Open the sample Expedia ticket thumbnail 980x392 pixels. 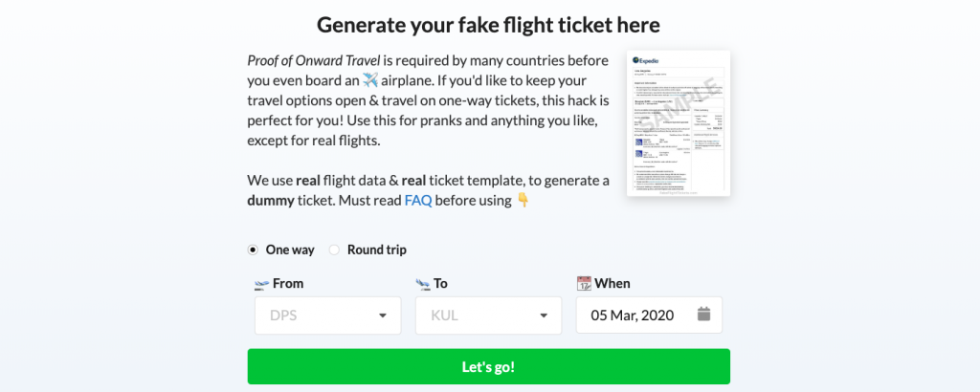coord(679,123)
